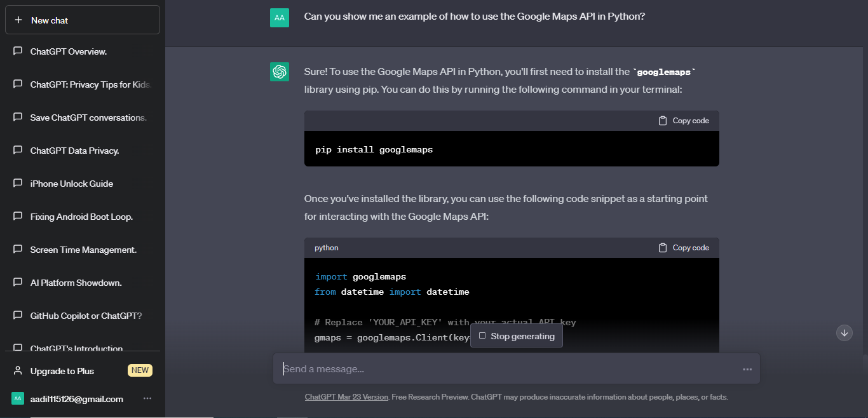This screenshot has height=418, width=868.
Task: Click the chat bubble icon beside AI Platform Showdown
Action: (18, 283)
